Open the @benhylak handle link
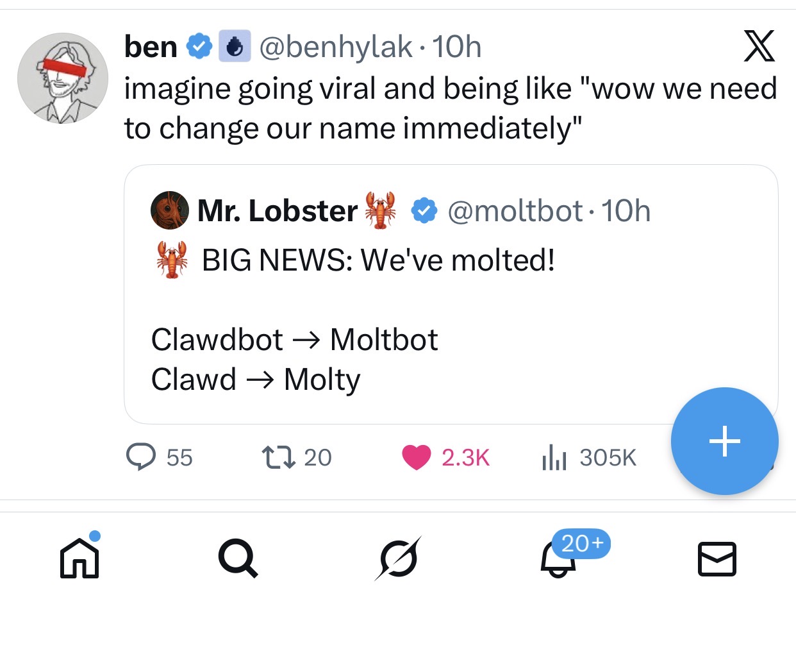796x672 pixels. pos(335,47)
